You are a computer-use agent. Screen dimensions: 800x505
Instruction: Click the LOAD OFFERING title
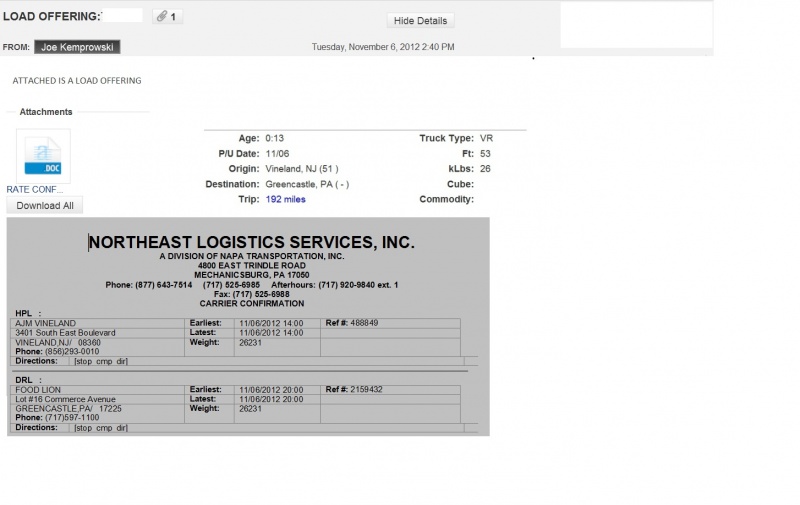(52, 16)
